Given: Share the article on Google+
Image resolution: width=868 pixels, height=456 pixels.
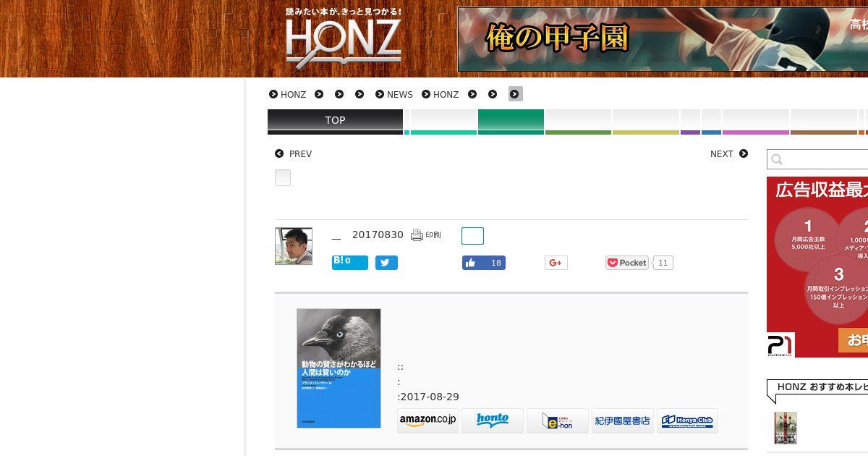Looking at the screenshot, I should (556, 263).
